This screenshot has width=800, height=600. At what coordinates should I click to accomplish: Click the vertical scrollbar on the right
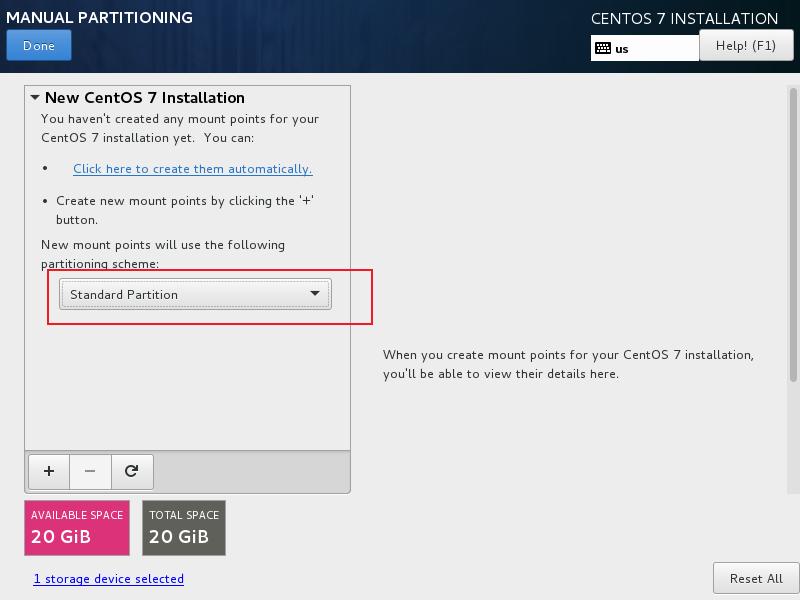[793, 235]
